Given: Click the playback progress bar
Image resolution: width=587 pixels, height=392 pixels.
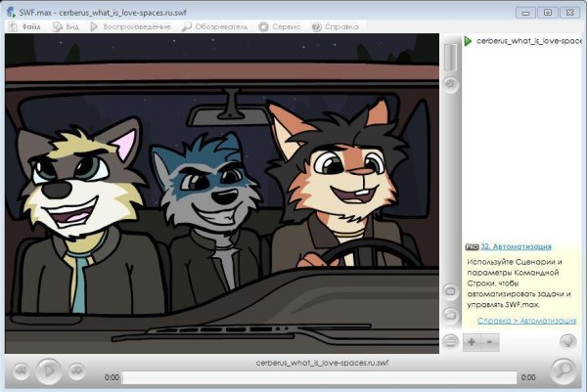Looking at the screenshot, I should (x=320, y=377).
